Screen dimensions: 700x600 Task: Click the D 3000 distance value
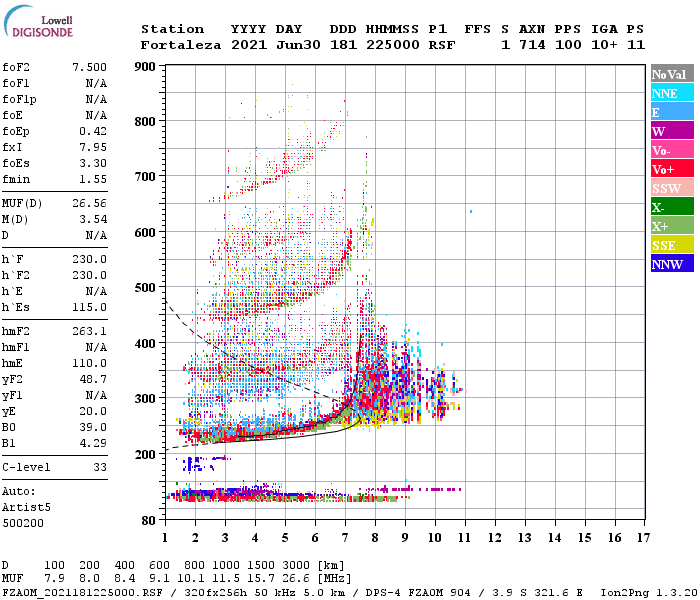coord(296,566)
